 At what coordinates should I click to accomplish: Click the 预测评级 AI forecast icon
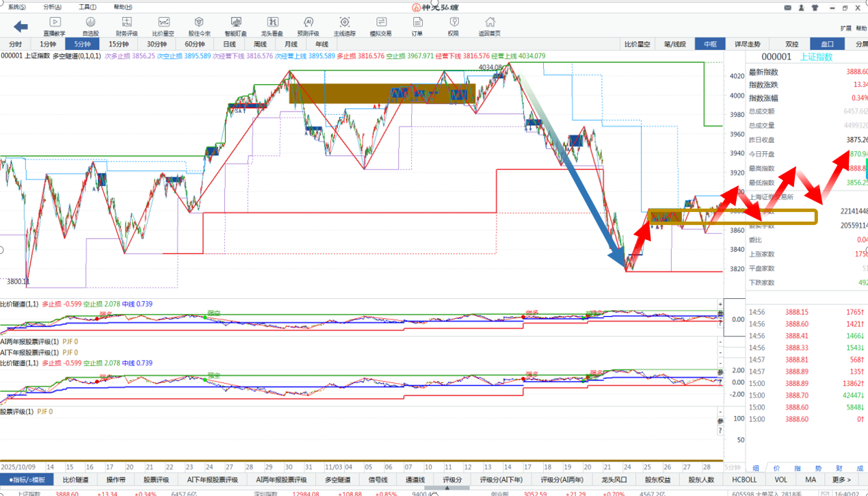(x=308, y=26)
